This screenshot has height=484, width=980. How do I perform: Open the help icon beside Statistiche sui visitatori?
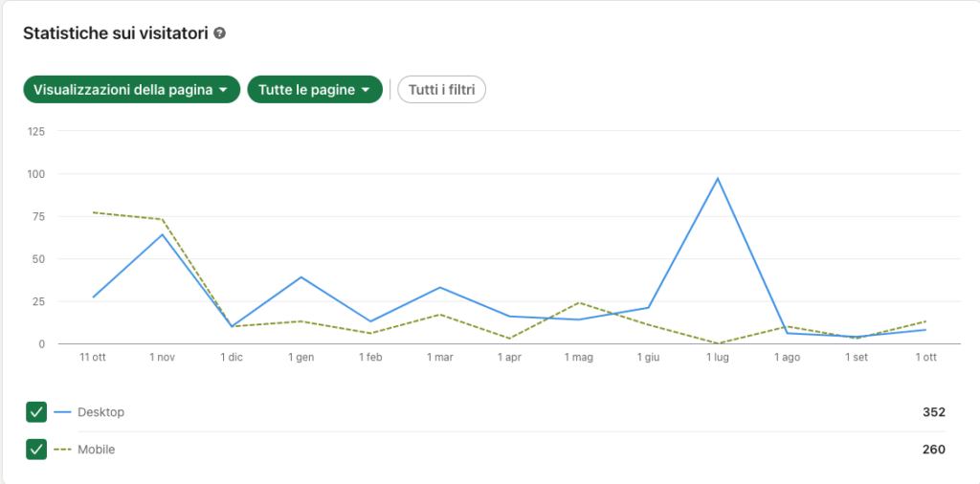click(219, 33)
